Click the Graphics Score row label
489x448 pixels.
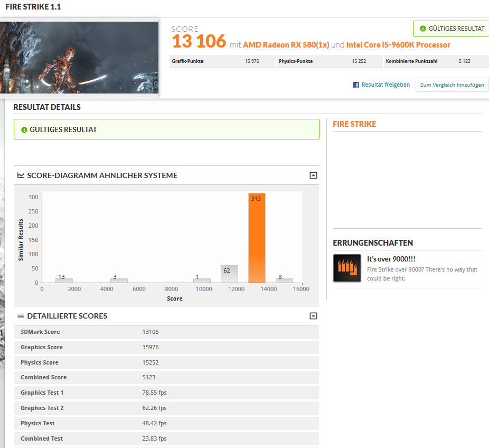(x=42, y=347)
